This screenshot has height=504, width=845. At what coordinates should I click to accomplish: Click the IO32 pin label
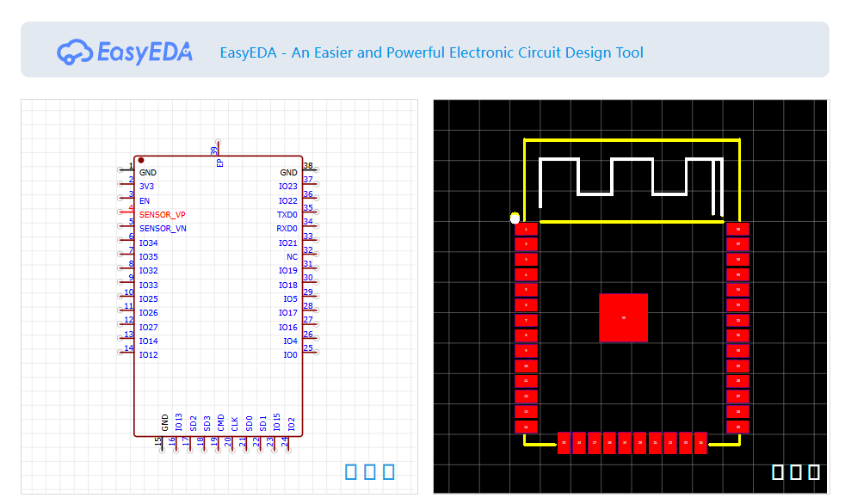pos(149,271)
